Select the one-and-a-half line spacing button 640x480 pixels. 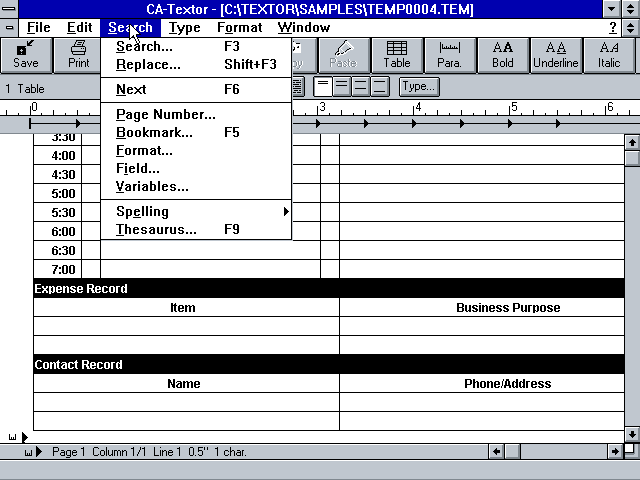click(342, 87)
